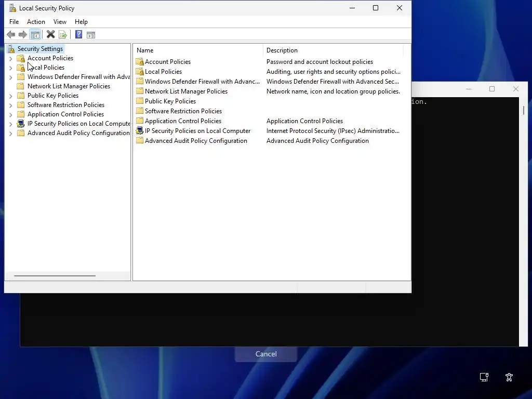Viewport: 532px width, 399px height.
Task: Select IP Security Policies on Local Computer text in list
Action: click(x=198, y=130)
